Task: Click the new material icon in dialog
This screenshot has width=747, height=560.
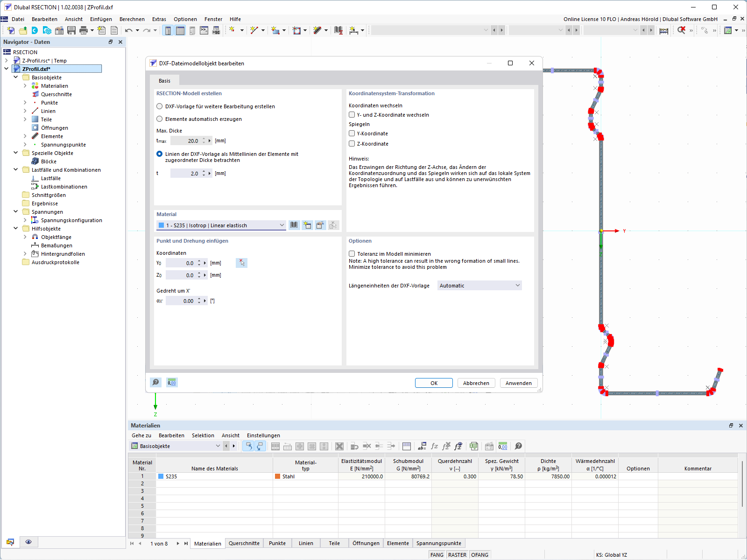Action: point(307,225)
